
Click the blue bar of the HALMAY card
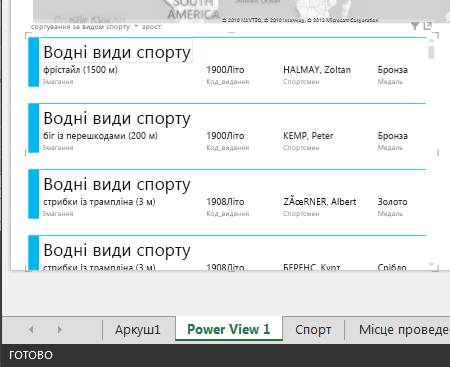pos(34,62)
